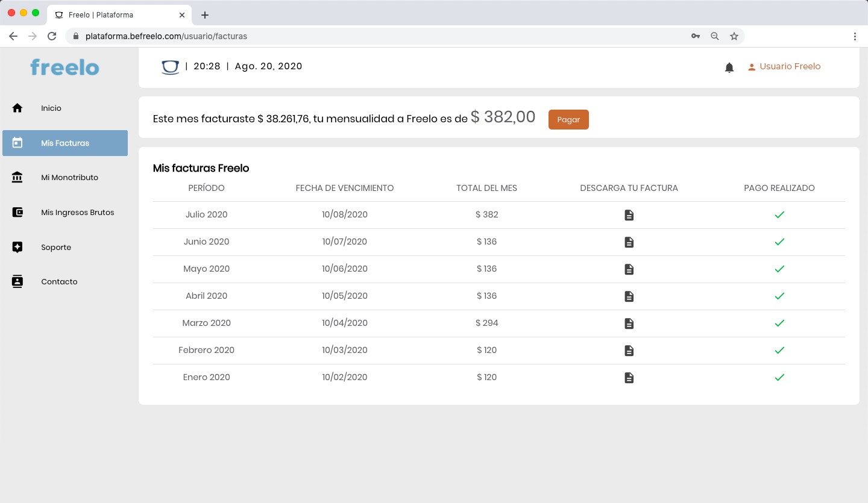Viewport: 868px width, 503px height.
Task: Click the zoom magnifier icon in address bar
Action: coord(715,36)
